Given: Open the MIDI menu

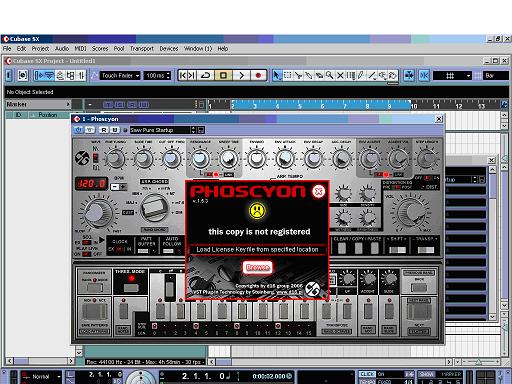Looking at the screenshot, I should tap(80, 49).
